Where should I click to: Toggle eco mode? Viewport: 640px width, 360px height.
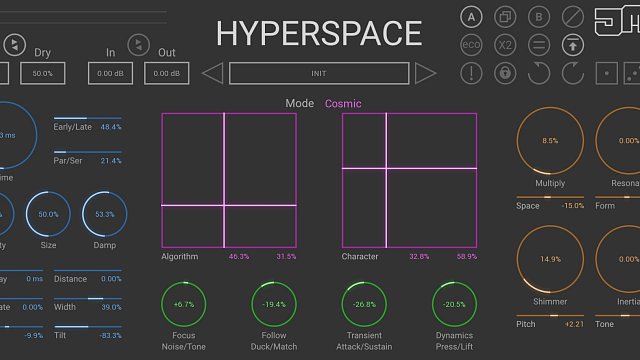[471, 45]
